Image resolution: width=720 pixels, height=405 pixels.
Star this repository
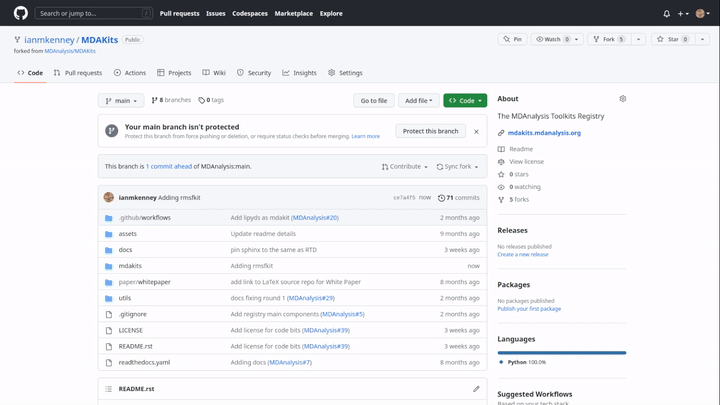[673, 39]
